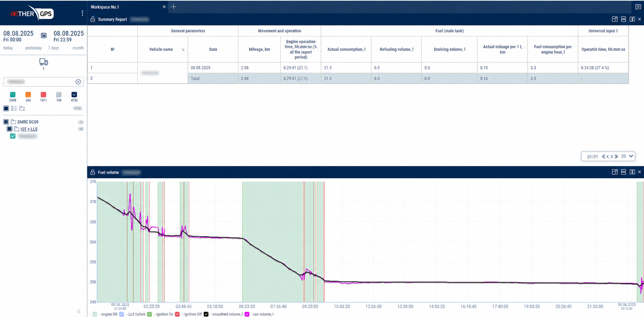Image resolution: width=644 pixels, height=317 pixels.
Task: Filter by orange status 264
Action: coord(28,95)
